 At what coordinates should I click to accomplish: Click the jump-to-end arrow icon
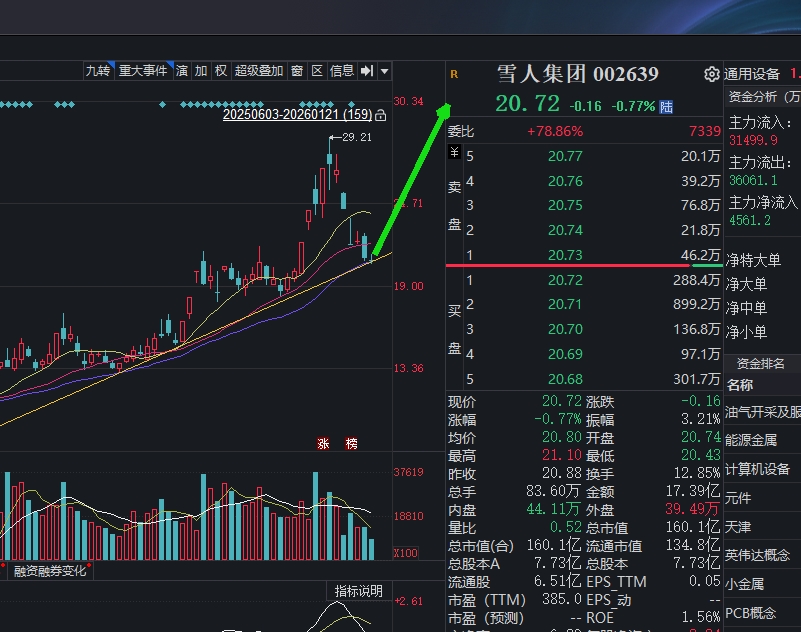pos(367,71)
